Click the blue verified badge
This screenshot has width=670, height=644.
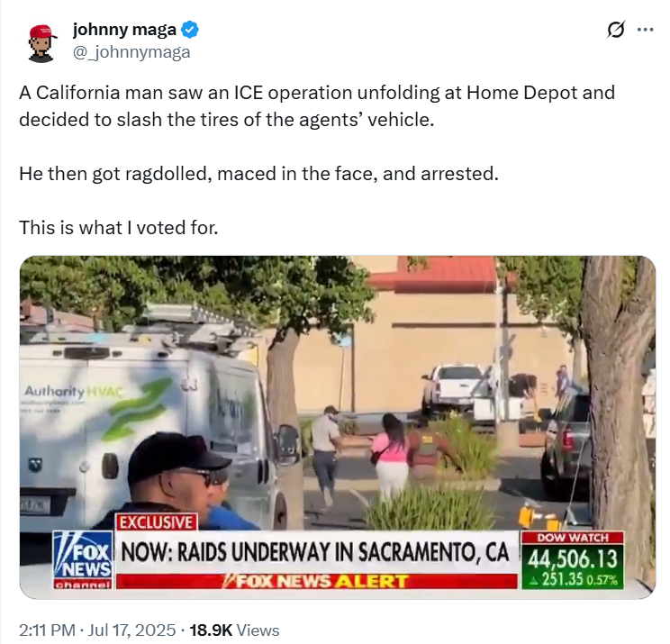click(189, 30)
